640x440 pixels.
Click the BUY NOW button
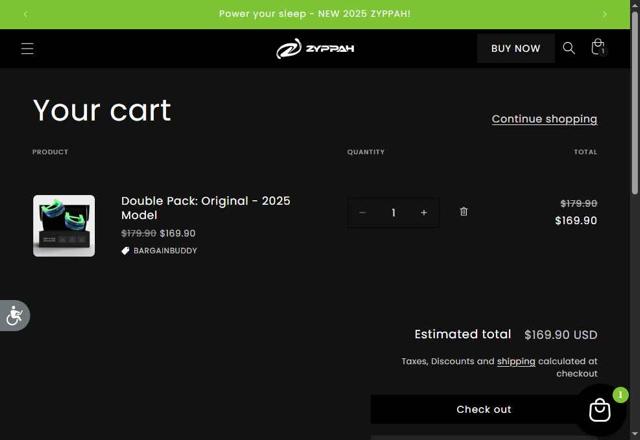pos(516,49)
